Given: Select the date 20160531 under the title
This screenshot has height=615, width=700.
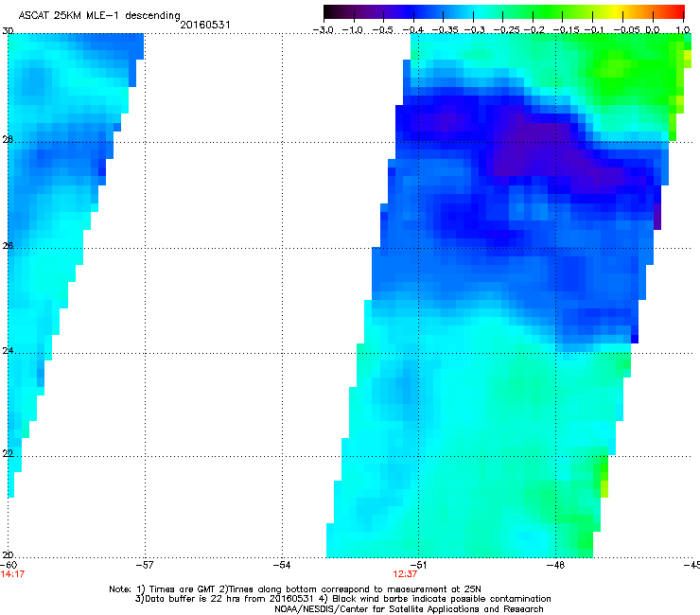Looking at the screenshot, I should point(205,25).
